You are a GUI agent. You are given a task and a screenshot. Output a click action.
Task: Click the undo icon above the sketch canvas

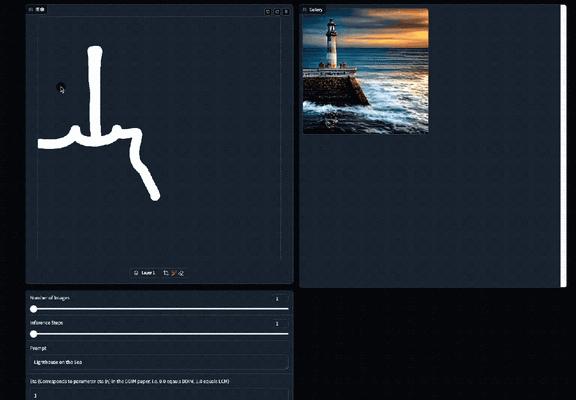pos(268,12)
